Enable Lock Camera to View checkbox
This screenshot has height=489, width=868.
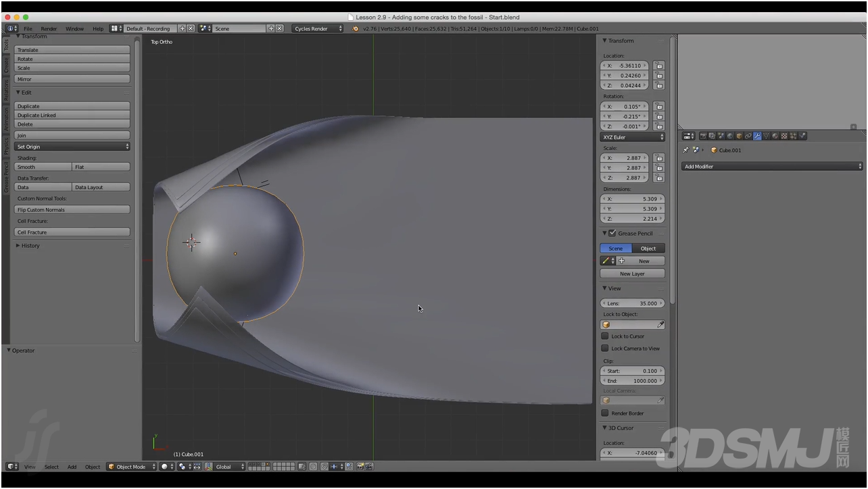(x=605, y=349)
